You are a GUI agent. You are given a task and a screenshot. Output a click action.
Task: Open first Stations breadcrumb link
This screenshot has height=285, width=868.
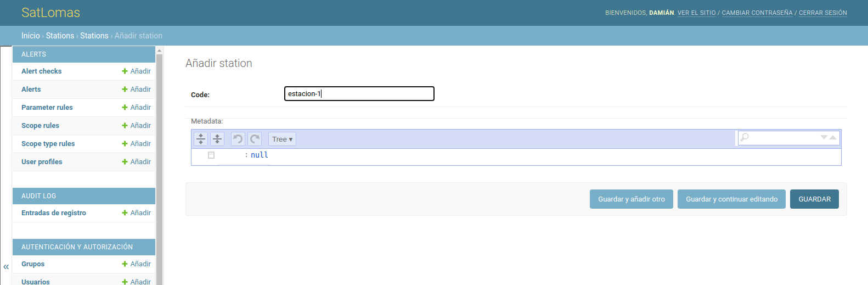click(60, 36)
